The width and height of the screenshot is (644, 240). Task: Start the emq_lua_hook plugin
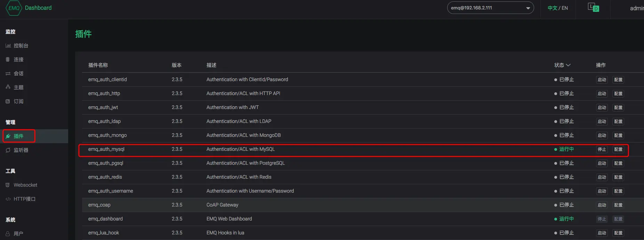pyautogui.click(x=602, y=233)
